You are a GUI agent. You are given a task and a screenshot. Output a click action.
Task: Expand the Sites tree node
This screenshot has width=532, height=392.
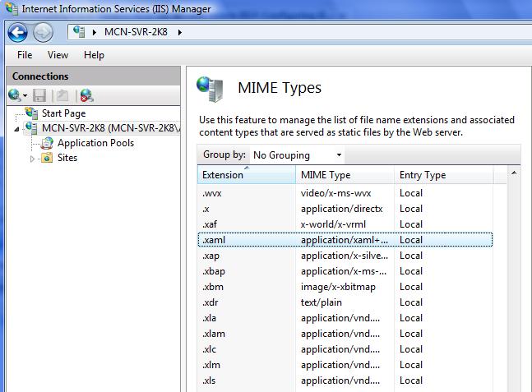(x=32, y=159)
